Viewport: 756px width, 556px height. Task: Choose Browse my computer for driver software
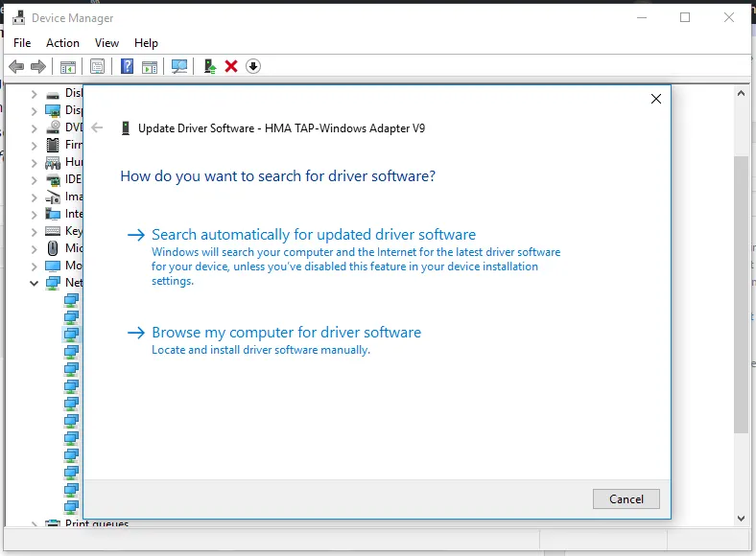point(287,333)
